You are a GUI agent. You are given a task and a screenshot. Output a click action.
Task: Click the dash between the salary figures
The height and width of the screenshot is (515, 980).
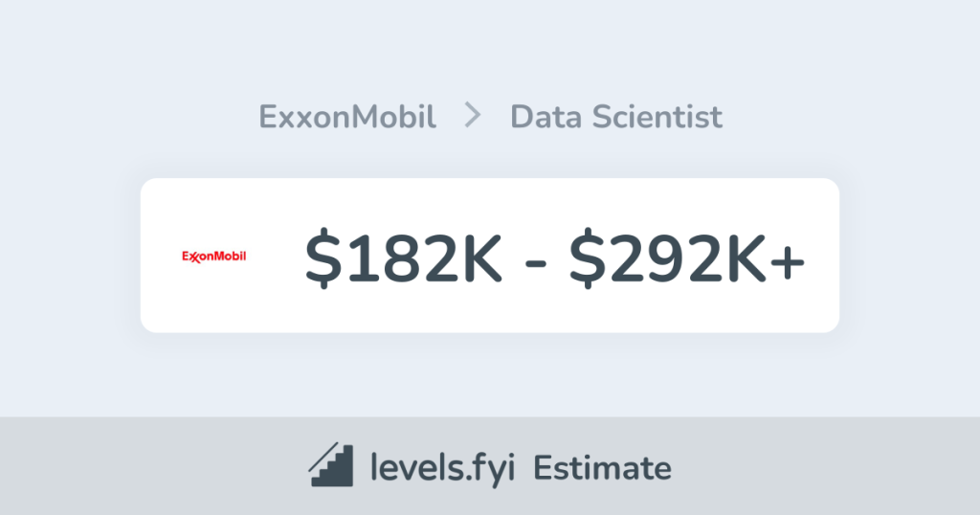(536, 260)
